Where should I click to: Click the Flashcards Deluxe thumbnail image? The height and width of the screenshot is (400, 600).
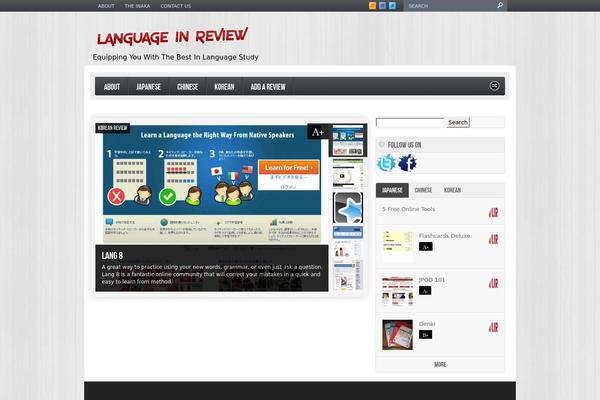398,246
